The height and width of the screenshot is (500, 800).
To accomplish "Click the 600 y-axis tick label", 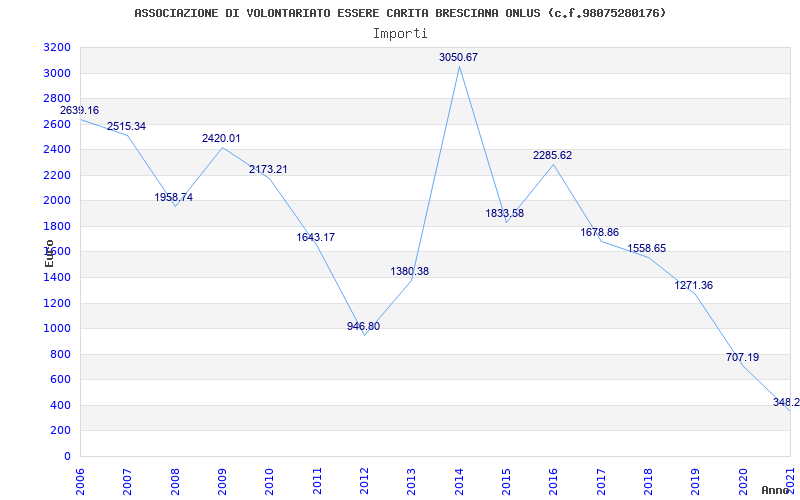I will (60, 380).
